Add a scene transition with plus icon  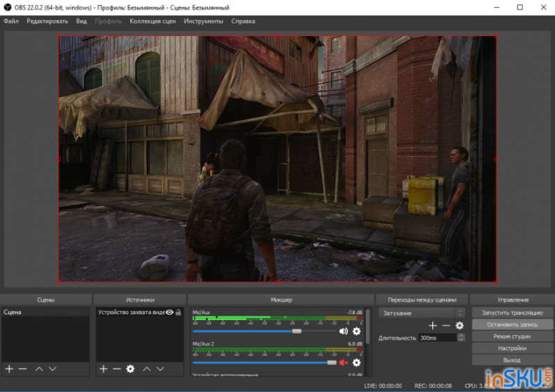[432, 325]
